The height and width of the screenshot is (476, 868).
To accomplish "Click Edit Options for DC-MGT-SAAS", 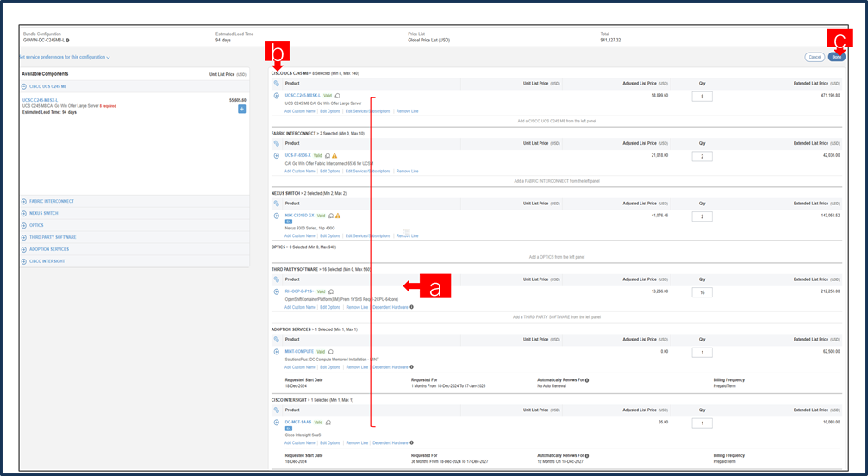I will [x=330, y=442].
